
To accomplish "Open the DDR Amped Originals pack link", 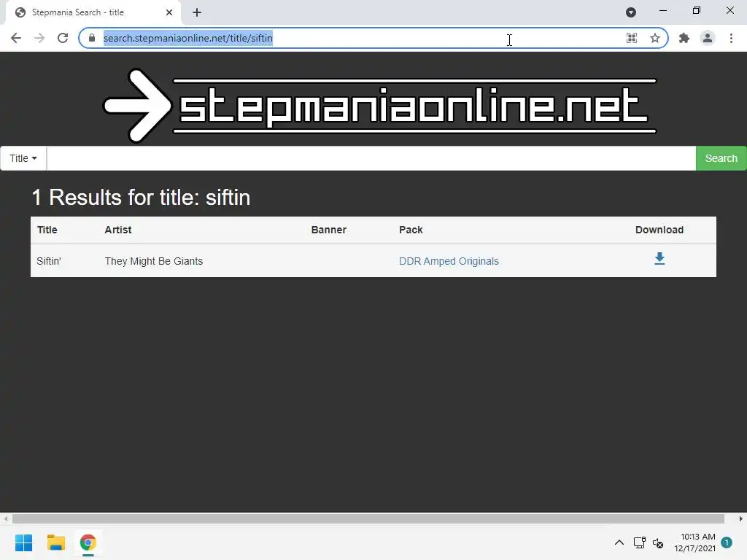I will [x=449, y=261].
